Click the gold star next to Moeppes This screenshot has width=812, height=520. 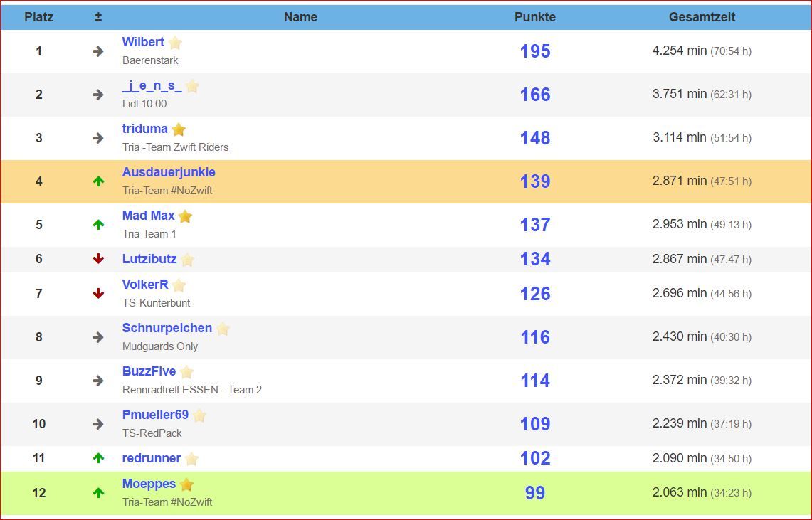186,484
